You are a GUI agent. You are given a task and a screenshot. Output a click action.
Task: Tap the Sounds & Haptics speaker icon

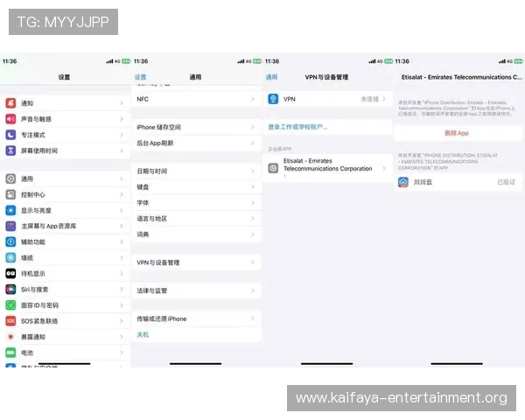pos(10,119)
